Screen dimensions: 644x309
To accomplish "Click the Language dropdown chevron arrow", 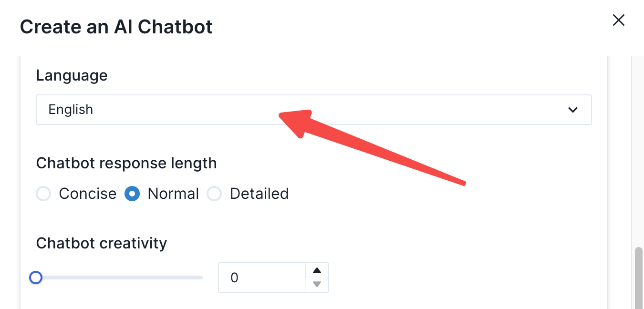I will click(x=573, y=110).
